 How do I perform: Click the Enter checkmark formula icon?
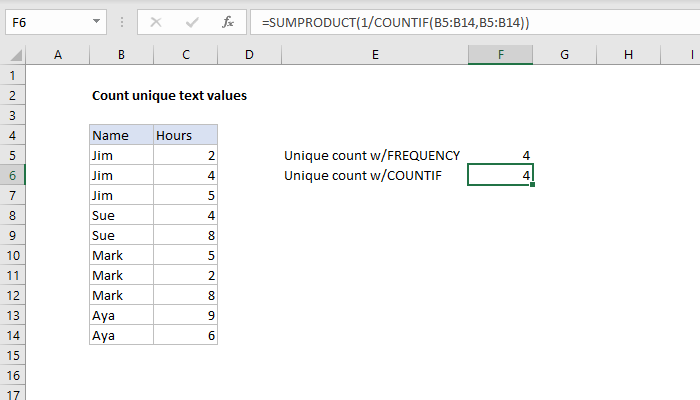(190, 20)
